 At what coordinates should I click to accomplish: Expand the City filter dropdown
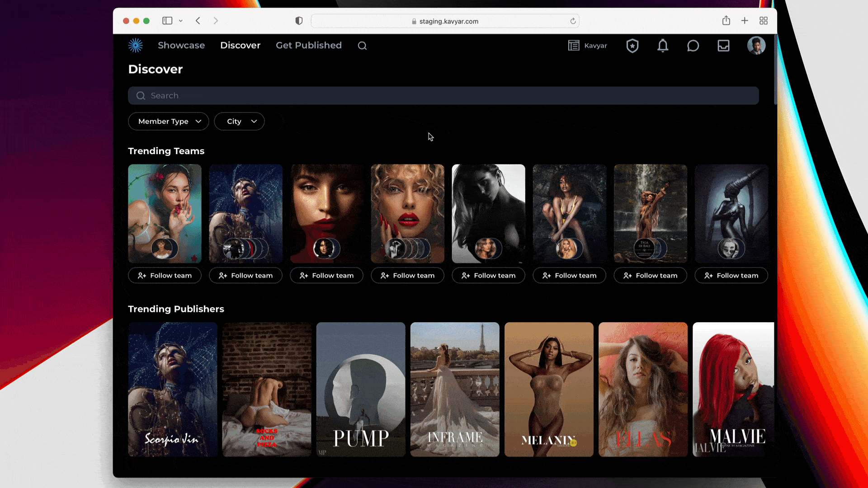click(x=239, y=122)
